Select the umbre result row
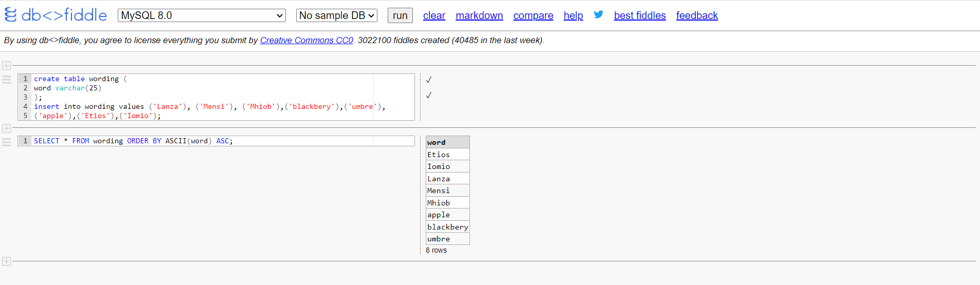980x285 pixels. point(447,239)
